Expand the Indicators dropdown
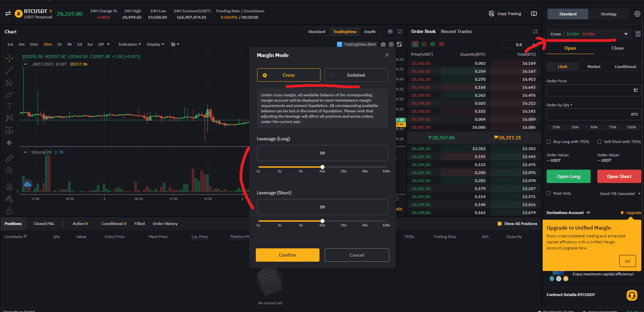This screenshot has width=644, height=312. point(129,44)
